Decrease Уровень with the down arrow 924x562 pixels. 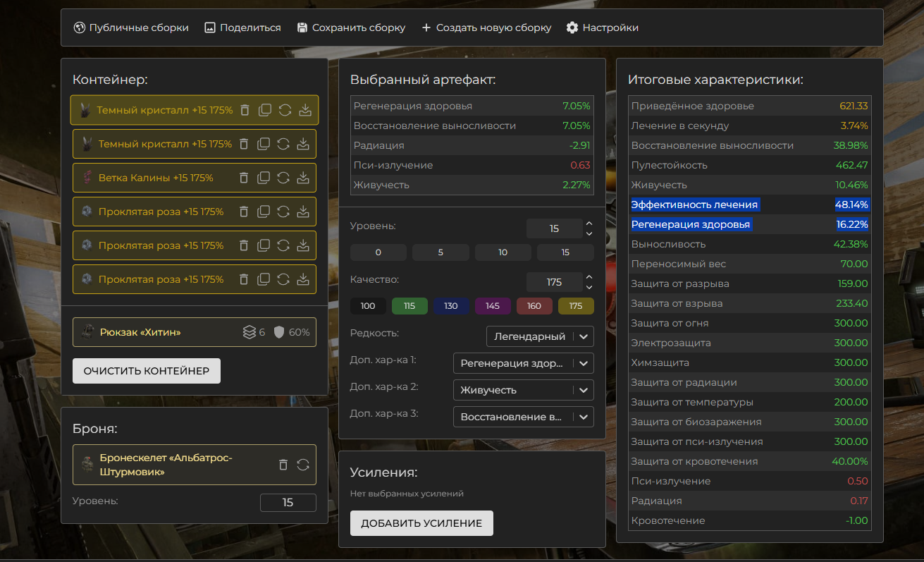pyautogui.click(x=589, y=233)
